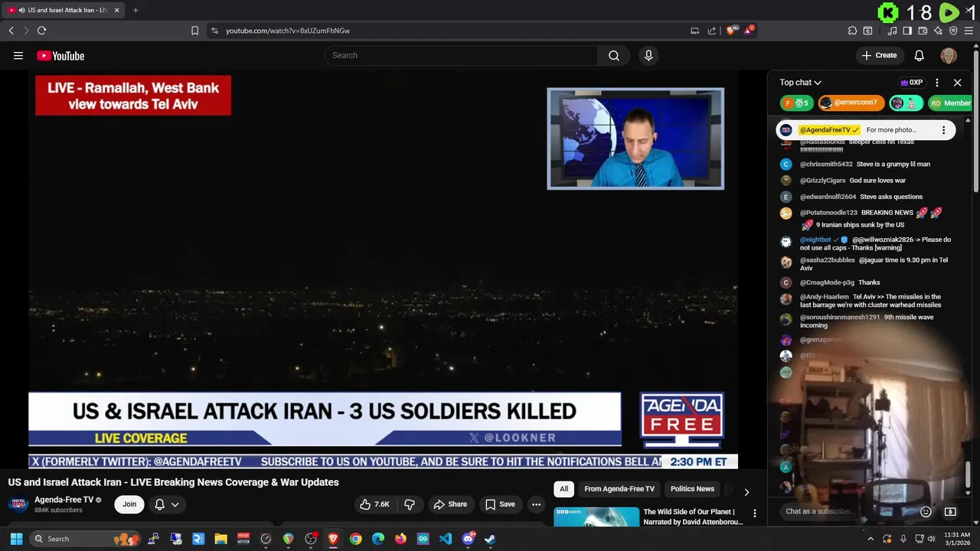
Task: Click the 0XP crown badge
Action: (911, 83)
